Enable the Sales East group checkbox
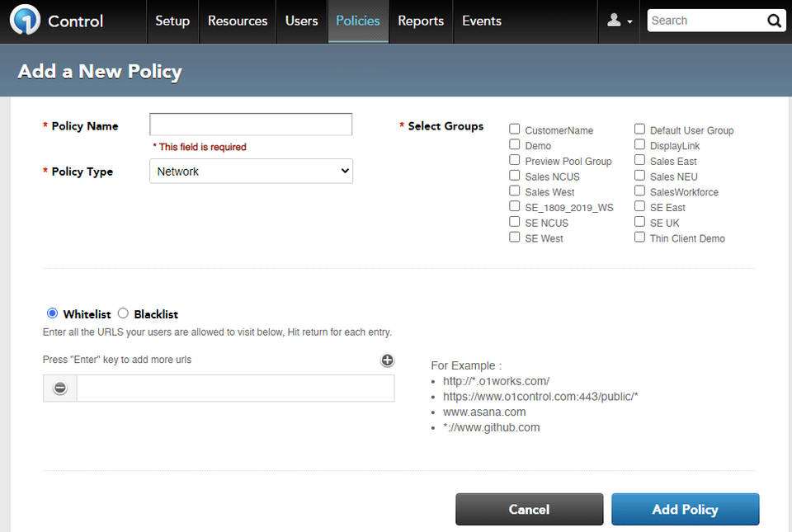The height and width of the screenshot is (532, 792). [639, 160]
